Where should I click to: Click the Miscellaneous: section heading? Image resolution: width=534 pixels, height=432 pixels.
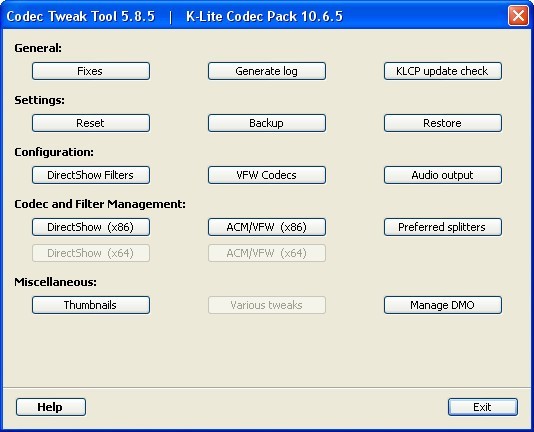[55, 282]
